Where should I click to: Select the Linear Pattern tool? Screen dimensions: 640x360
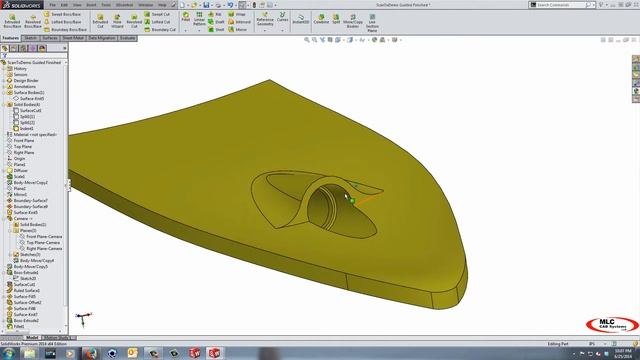(x=199, y=19)
